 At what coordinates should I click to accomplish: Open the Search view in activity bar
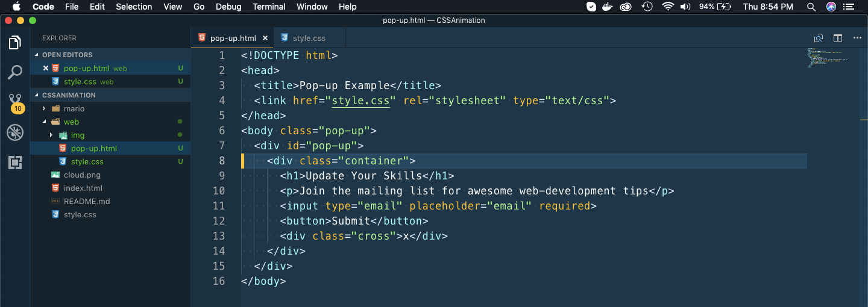15,72
